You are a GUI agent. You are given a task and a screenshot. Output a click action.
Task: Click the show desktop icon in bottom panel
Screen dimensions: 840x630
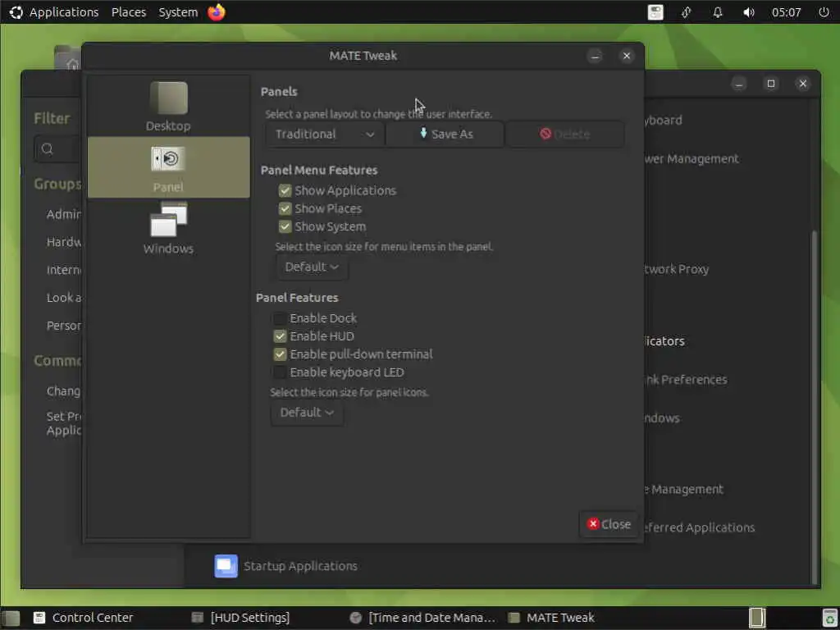point(10,618)
